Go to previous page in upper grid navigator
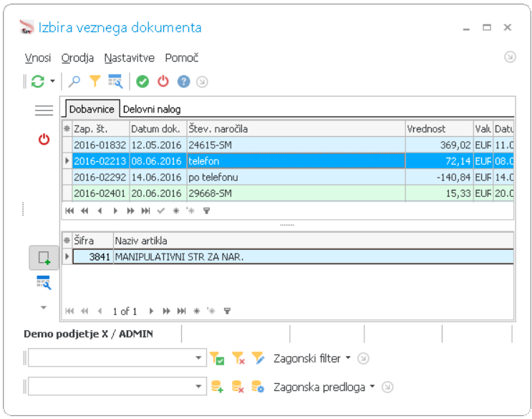Screen dimensions: 532x419 click(84, 211)
